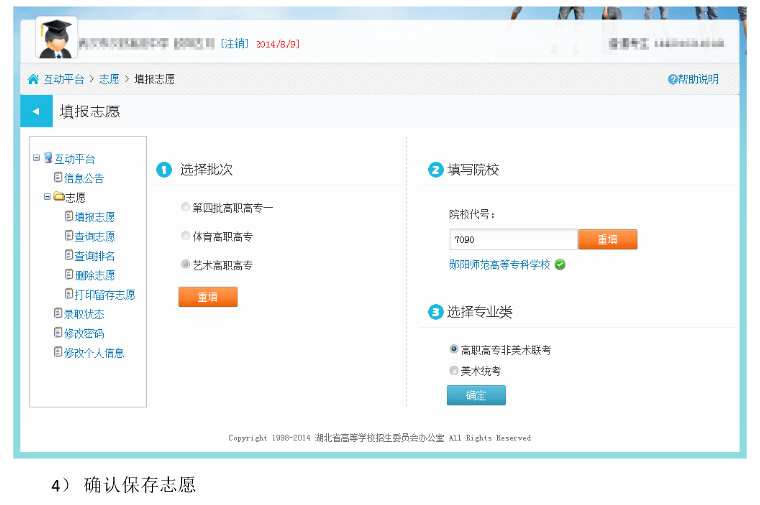Click the orange 重填 button beside the school code
Image resolution: width=760 pixels, height=505 pixels.
pyautogui.click(x=607, y=240)
